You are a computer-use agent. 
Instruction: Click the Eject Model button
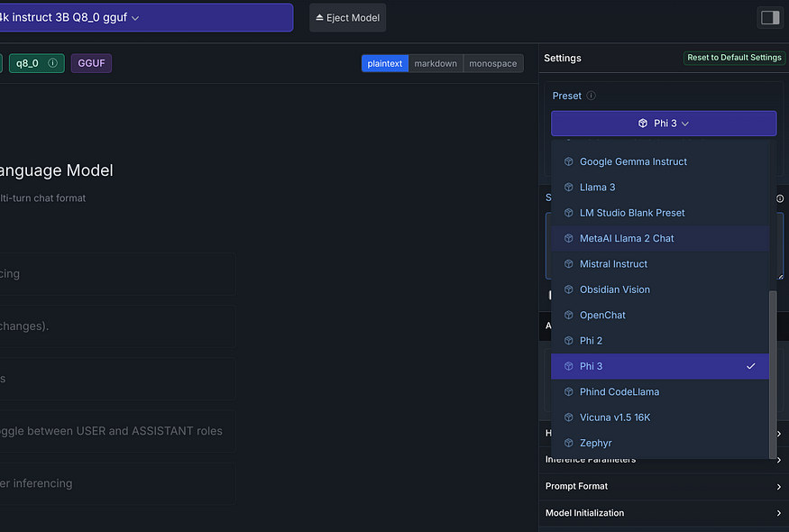tap(348, 18)
